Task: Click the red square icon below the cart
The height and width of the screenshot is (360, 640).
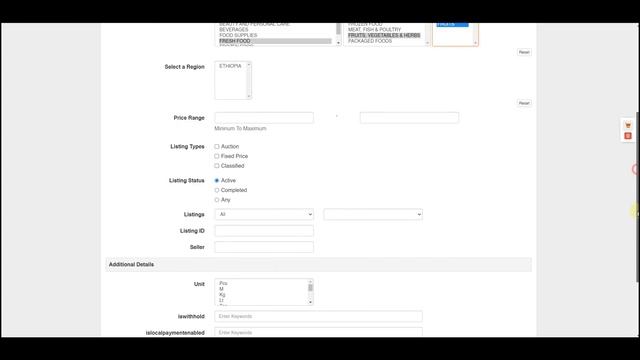Action: click(628, 136)
